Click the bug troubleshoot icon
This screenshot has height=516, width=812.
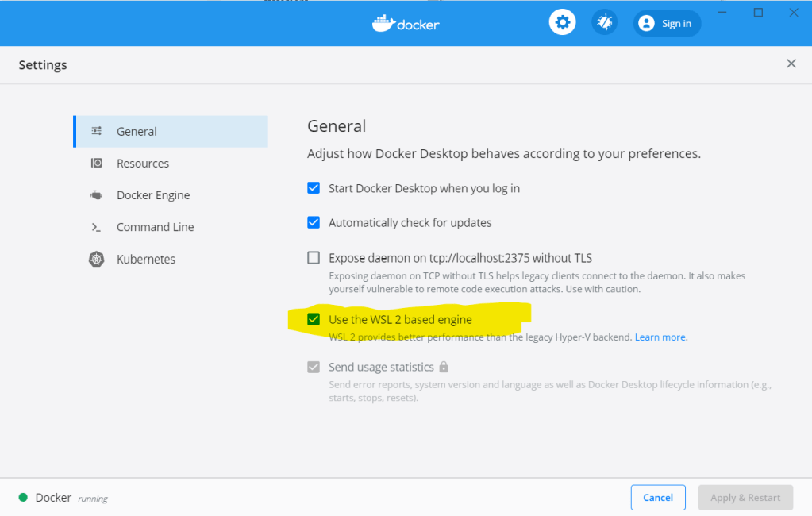point(605,23)
